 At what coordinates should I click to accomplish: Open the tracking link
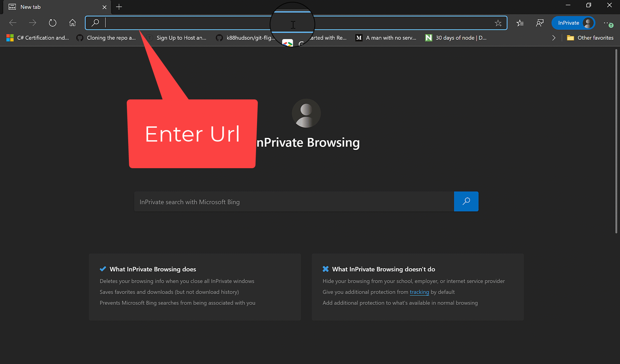coord(419,292)
